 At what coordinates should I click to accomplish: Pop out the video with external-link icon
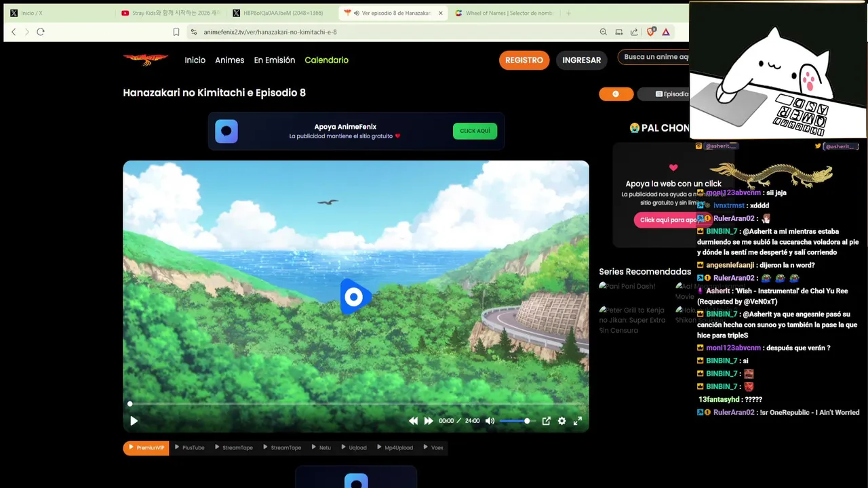[x=546, y=421]
